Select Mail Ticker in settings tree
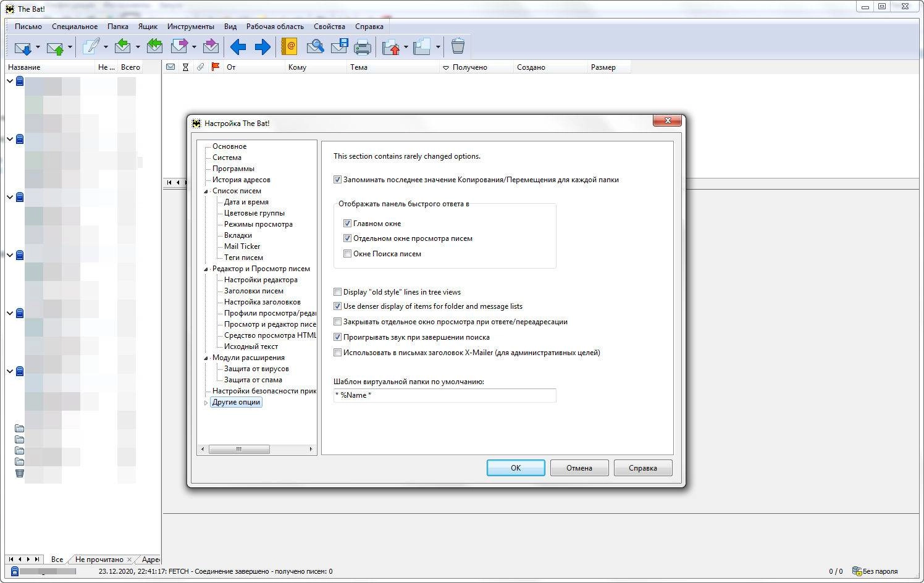This screenshot has height=583, width=924. [x=242, y=246]
